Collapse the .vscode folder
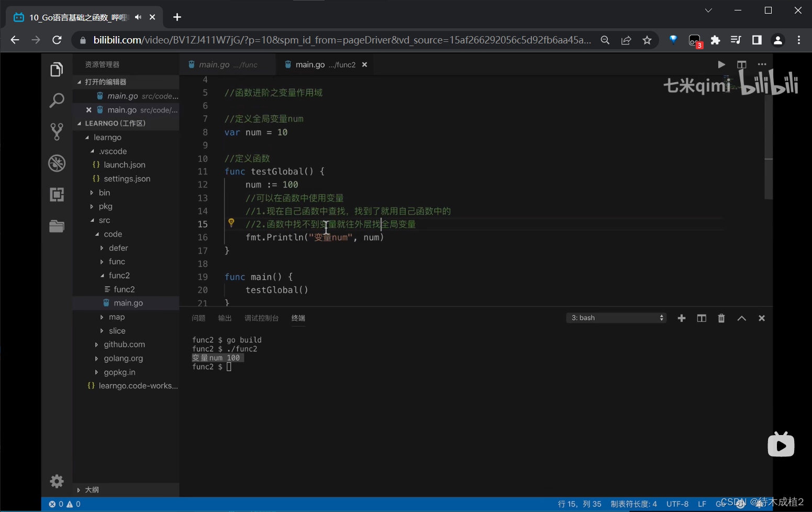Viewport: 812px width, 512px height. (x=126, y=151)
